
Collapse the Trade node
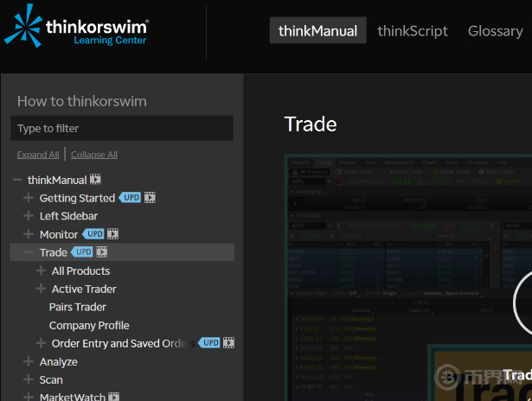click(x=29, y=251)
